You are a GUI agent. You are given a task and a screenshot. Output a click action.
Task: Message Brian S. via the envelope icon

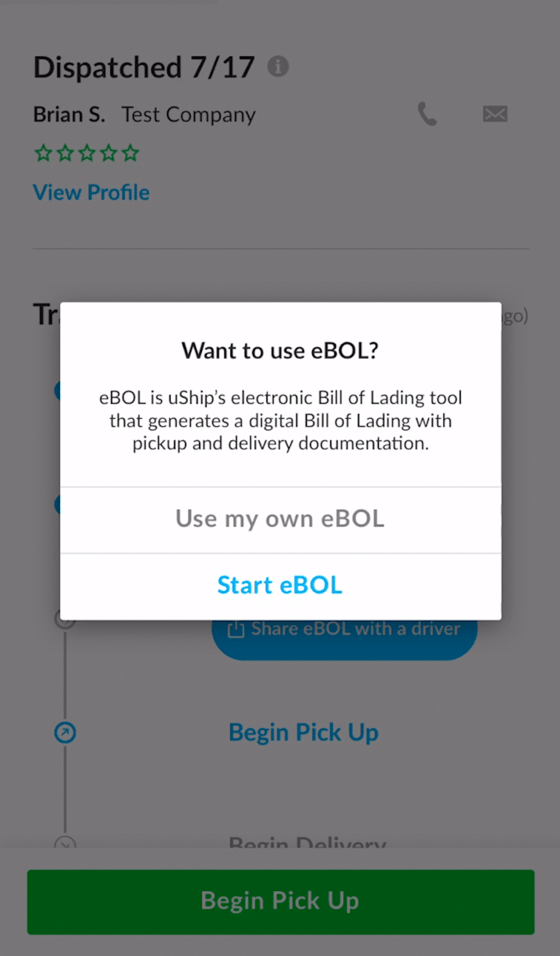point(495,114)
